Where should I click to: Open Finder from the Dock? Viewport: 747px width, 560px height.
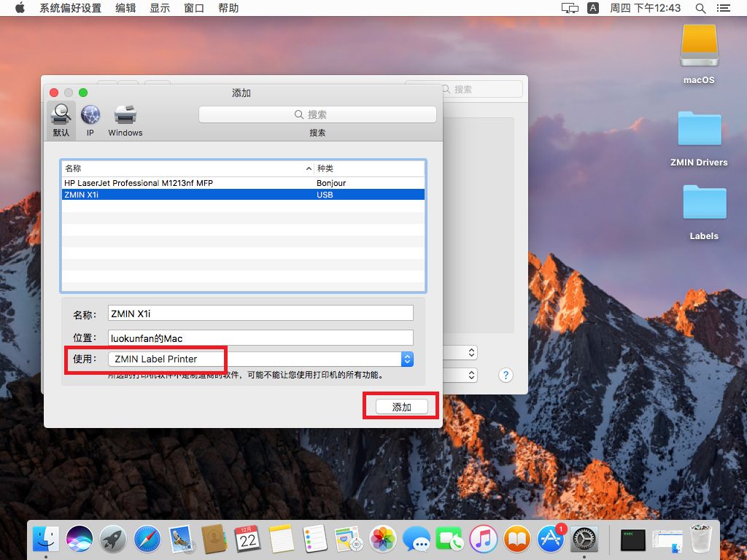pos(46,540)
